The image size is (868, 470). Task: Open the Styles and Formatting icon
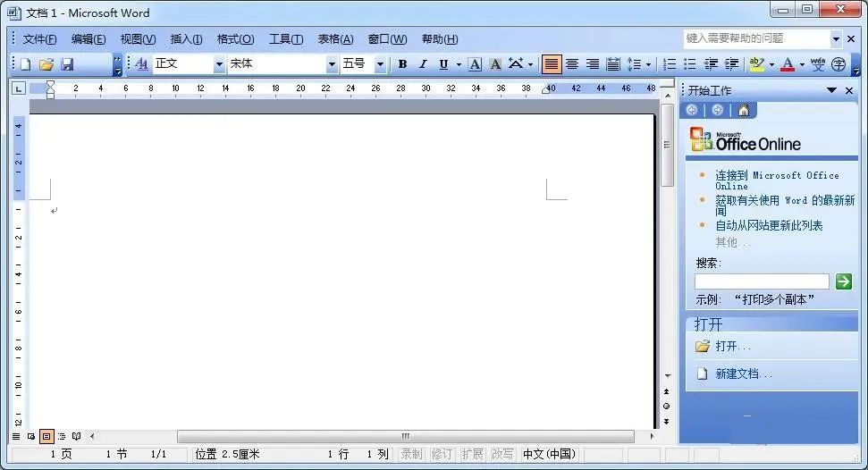[142, 64]
